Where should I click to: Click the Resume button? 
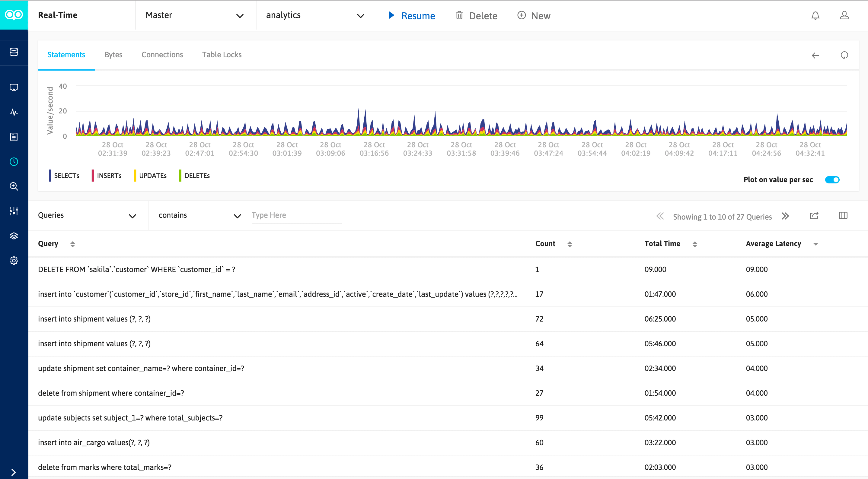point(411,16)
